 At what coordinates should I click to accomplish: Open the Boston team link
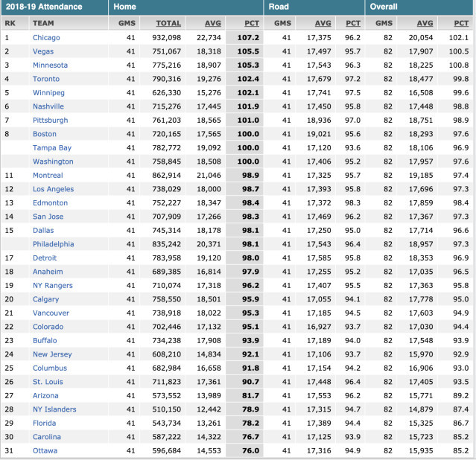pos(45,134)
